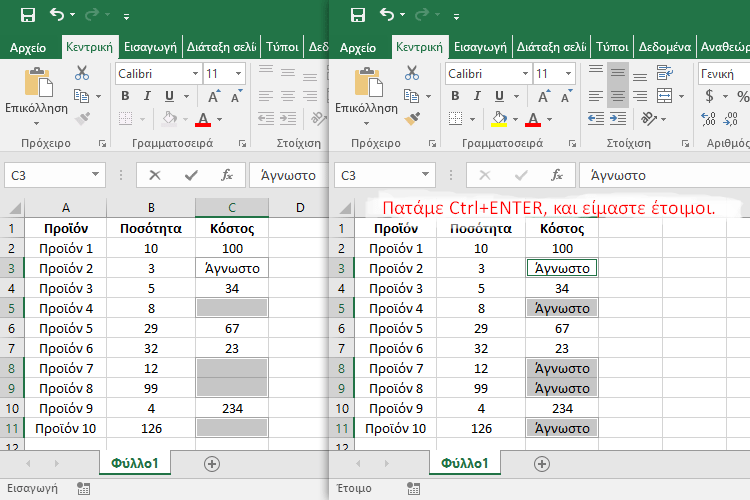This screenshot has height=500, width=750.
Task: Toggle center horizontal alignment in right window
Action: [x=618, y=96]
